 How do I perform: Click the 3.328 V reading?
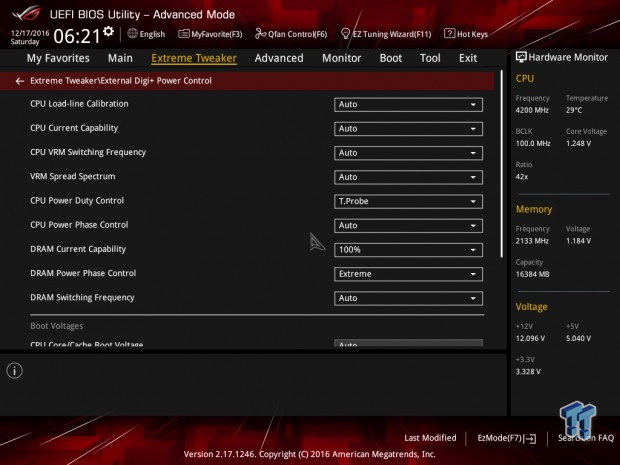pos(528,372)
